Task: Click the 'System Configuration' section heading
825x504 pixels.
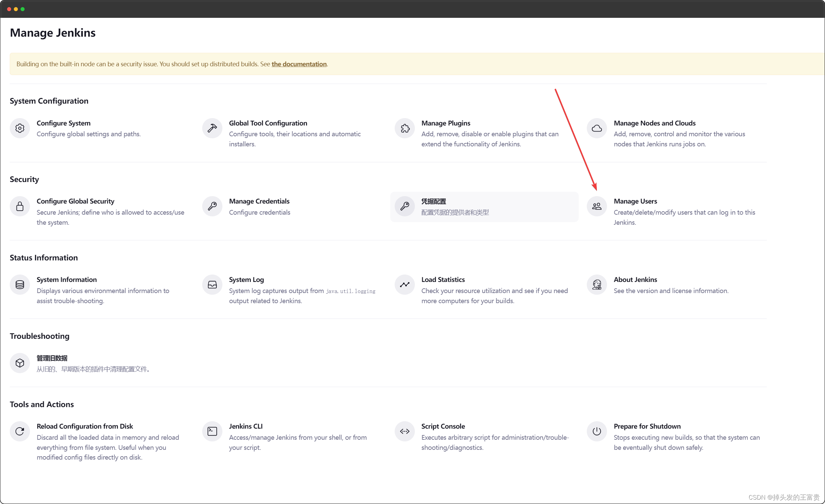Action: pos(49,101)
